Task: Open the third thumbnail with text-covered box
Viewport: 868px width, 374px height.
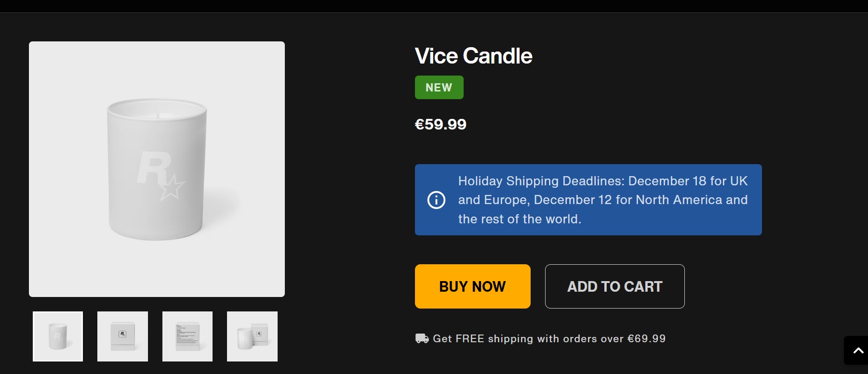Action: click(187, 336)
